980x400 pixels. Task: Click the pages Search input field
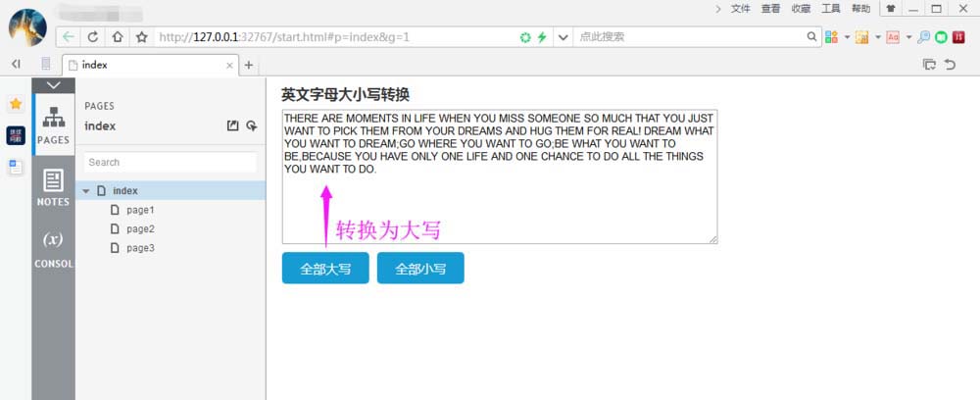(170, 163)
